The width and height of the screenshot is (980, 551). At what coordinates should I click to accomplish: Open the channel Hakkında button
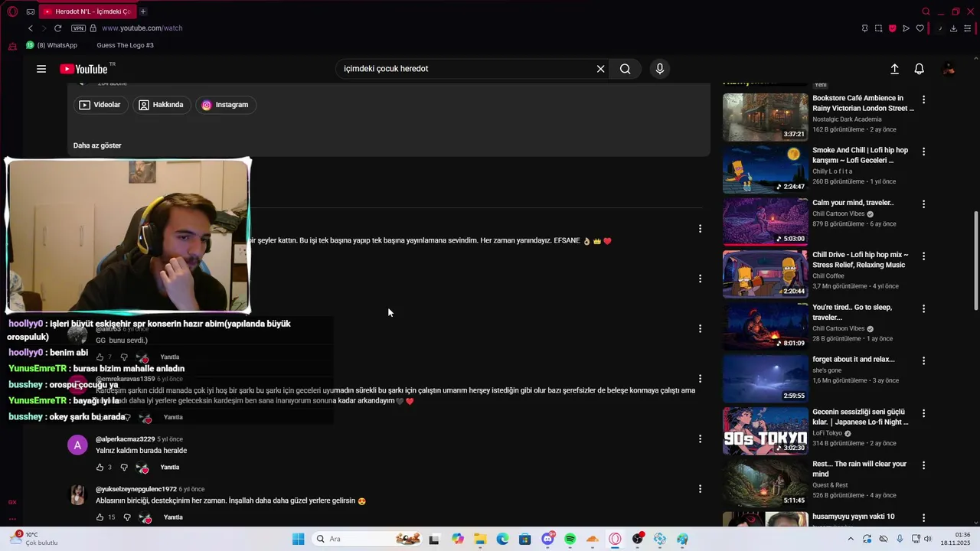[x=161, y=105]
